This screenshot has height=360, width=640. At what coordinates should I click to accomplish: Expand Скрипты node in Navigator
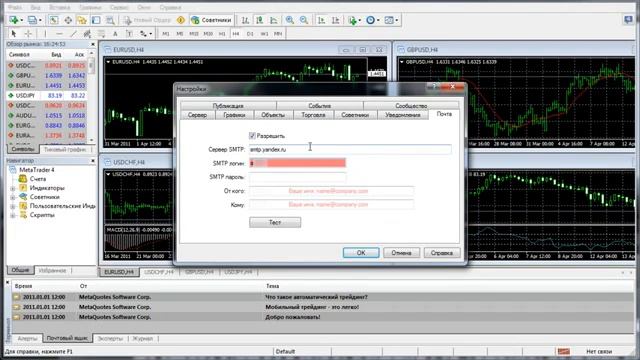[13, 215]
